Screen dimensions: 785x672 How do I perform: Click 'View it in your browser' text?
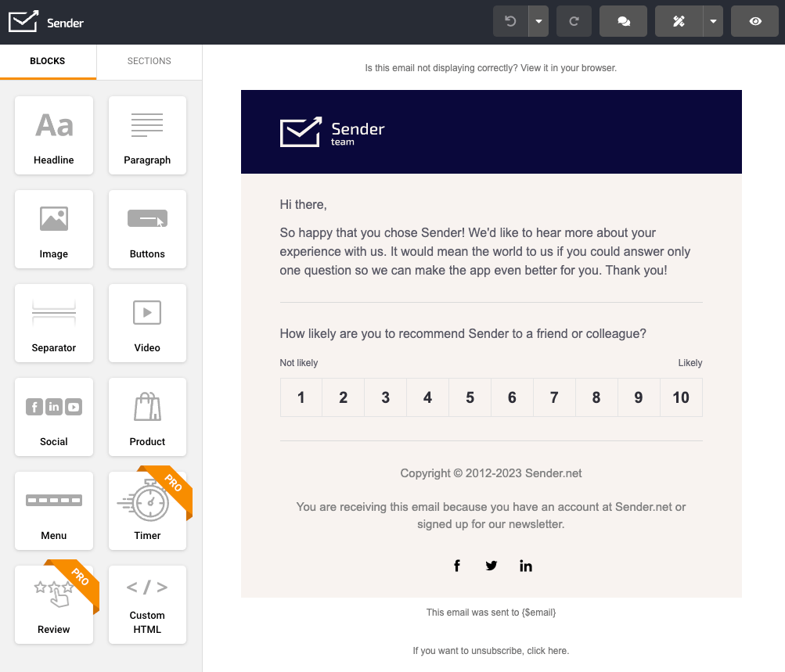[x=568, y=68]
